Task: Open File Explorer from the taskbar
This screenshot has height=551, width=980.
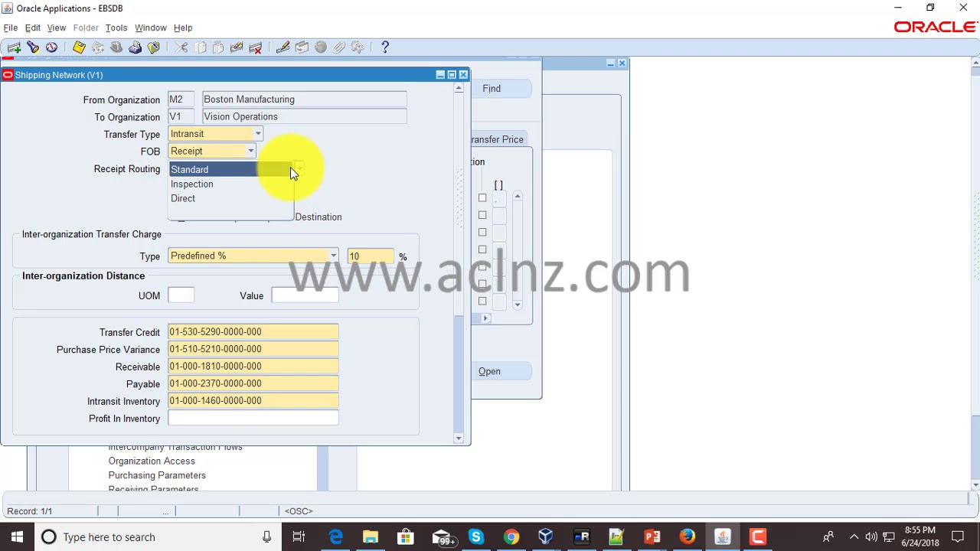Action: pos(371,536)
